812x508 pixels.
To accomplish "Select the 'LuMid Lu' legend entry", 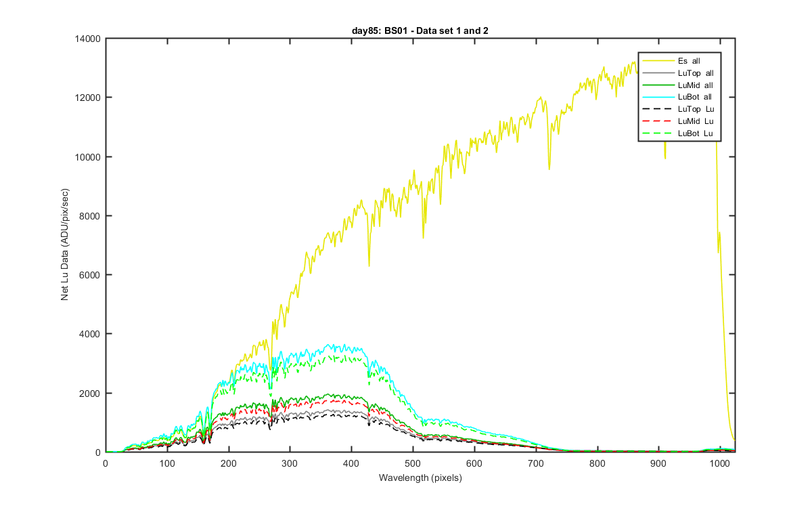I will pos(679,121).
